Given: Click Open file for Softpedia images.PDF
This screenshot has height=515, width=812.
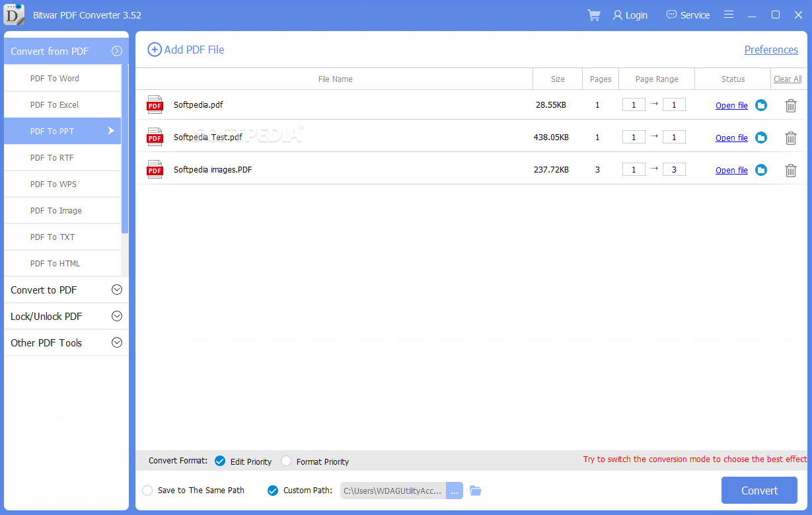Looking at the screenshot, I should click(731, 170).
